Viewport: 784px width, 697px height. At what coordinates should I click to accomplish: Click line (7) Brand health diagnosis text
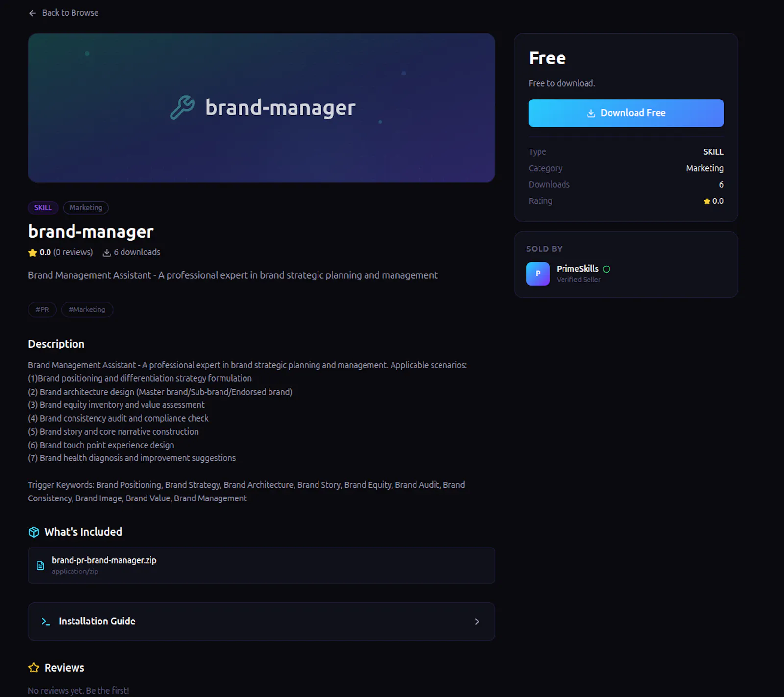(132, 458)
